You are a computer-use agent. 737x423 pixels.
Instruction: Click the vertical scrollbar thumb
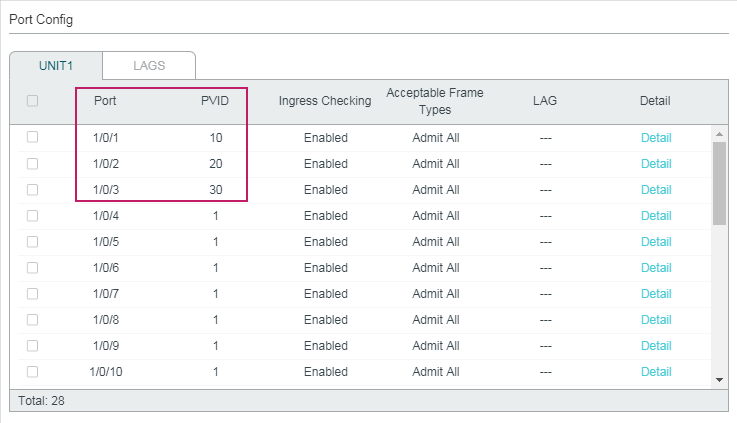point(719,184)
